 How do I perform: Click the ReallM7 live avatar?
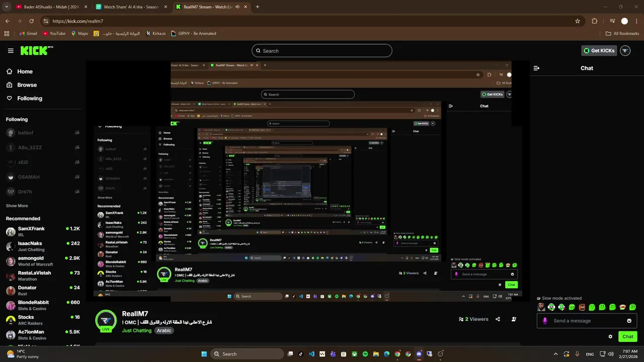(106, 322)
